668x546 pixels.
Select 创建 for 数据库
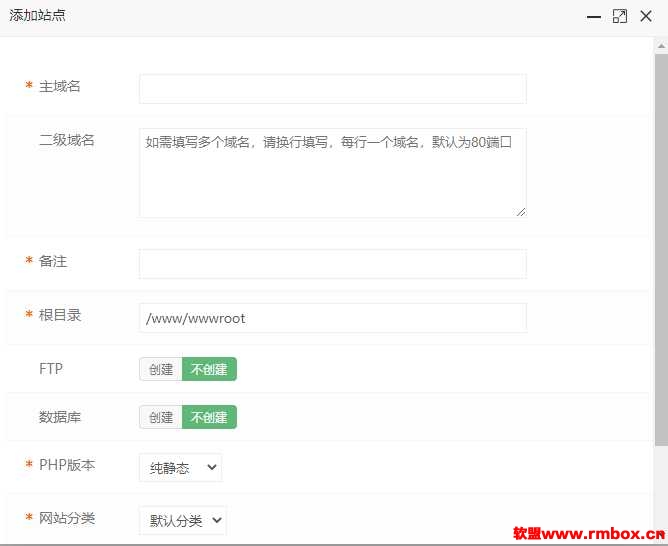pyautogui.click(x=161, y=417)
